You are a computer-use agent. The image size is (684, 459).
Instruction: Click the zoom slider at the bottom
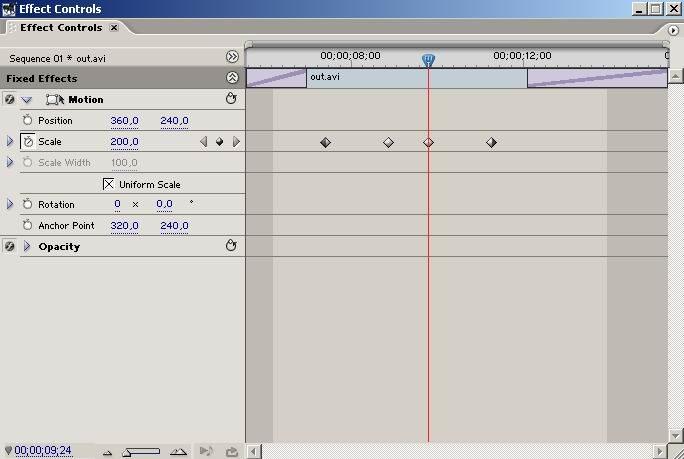pyautogui.click(x=141, y=452)
